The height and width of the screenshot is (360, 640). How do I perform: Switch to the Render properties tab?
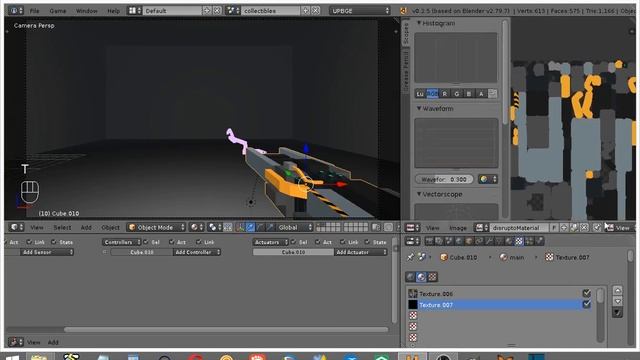(x=429, y=241)
